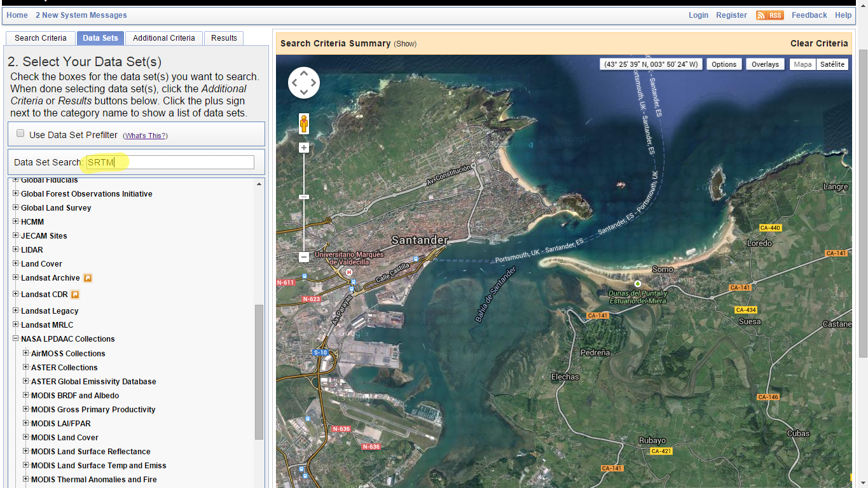
Task: Open the Register link
Action: click(731, 15)
